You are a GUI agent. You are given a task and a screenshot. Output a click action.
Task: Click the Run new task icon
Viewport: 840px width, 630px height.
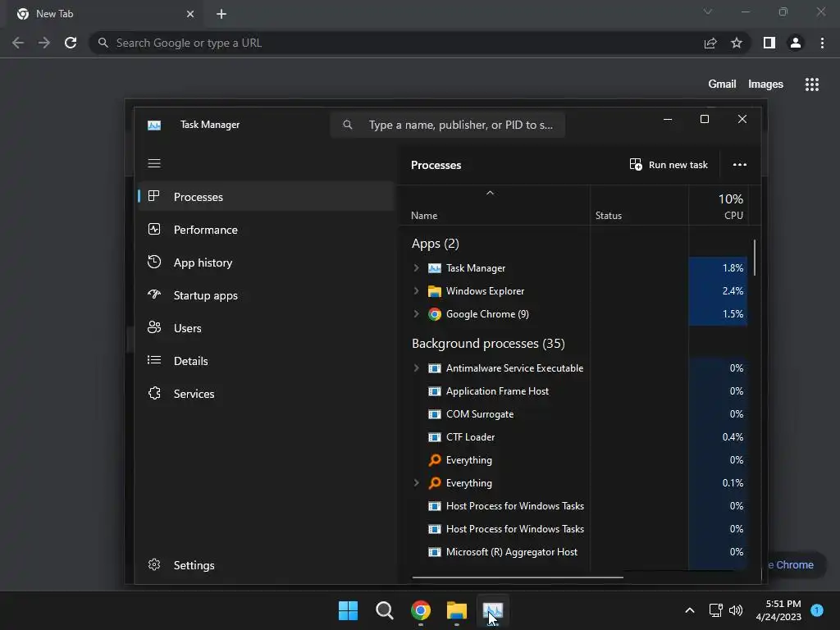pyautogui.click(x=636, y=164)
